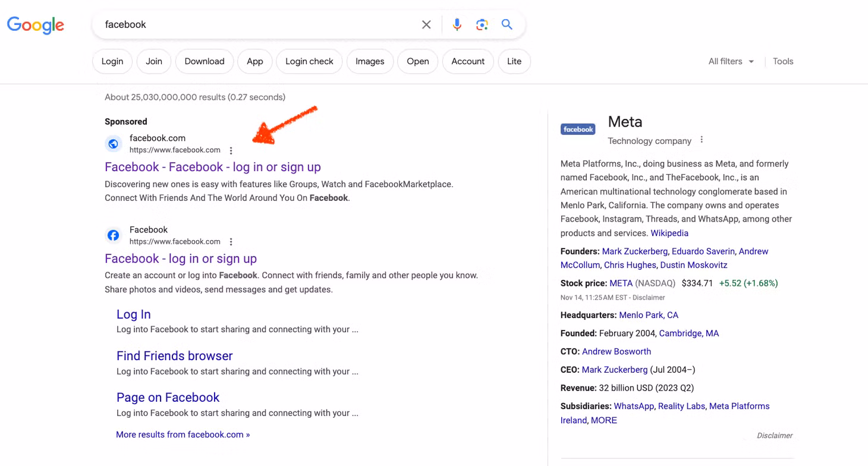
Task: Open the Wikipedia link in Meta description
Action: click(669, 233)
